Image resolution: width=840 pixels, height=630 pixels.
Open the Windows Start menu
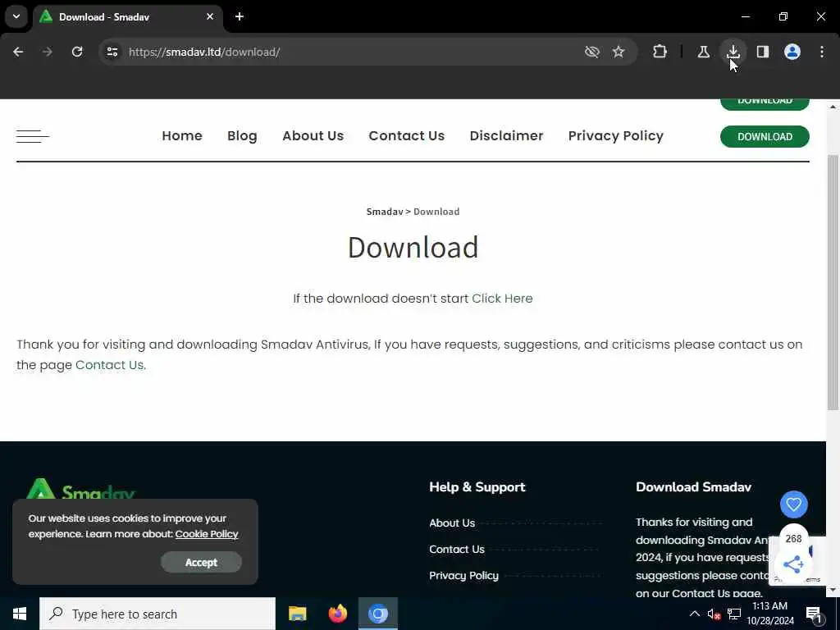coord(20,614)
